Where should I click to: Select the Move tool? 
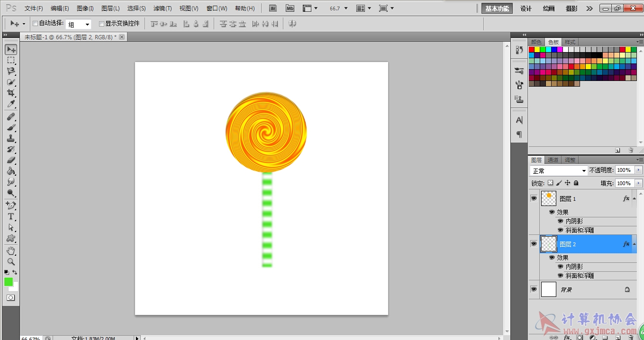11,49
